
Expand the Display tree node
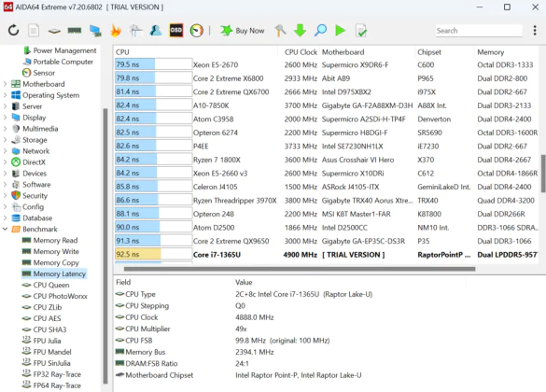(6, 118)
